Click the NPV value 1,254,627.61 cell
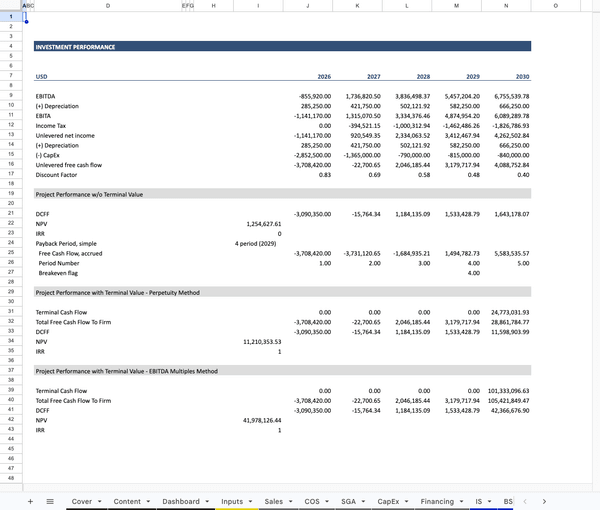 coord(257,224)
